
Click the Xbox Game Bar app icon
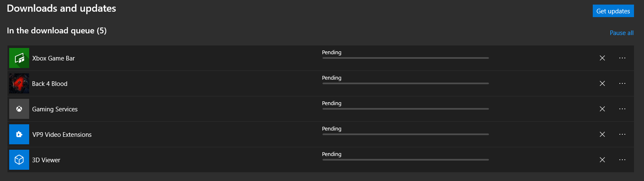tap(19, 58)
